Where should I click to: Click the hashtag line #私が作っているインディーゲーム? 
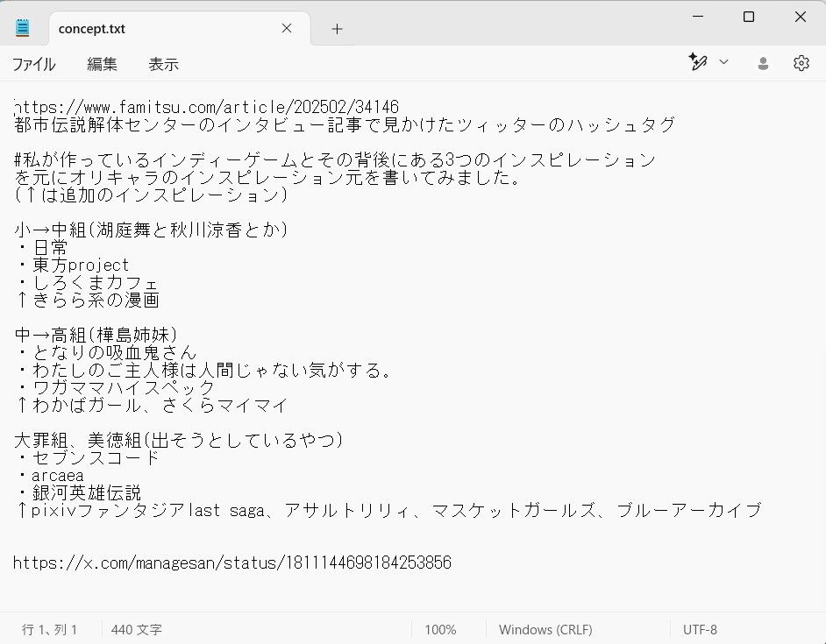point(335,159)
